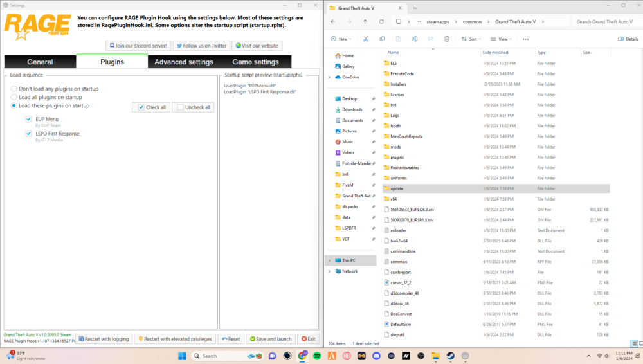The width and height of the screenshot is (643, 364).
Task: Open a new Explorer tab with plus
Action: [x=415, y=8]
